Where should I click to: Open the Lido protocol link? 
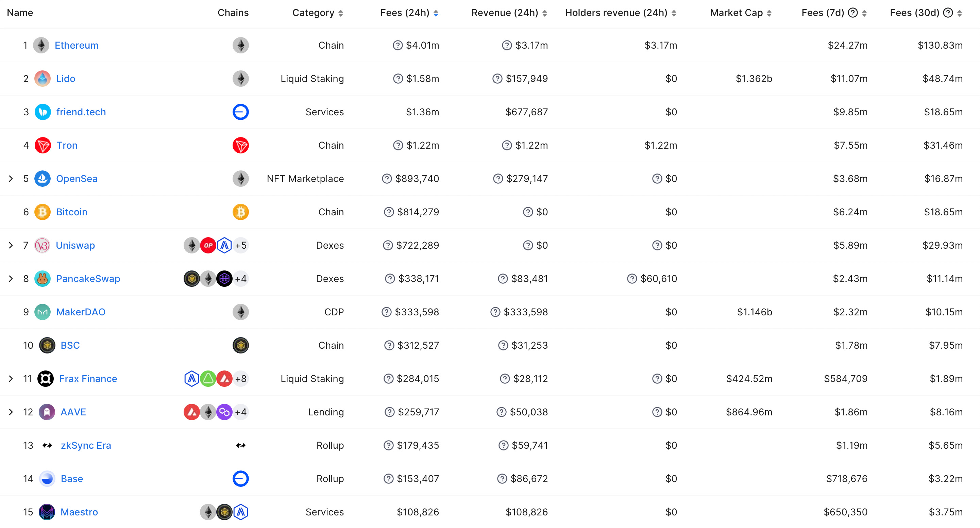(x=66, y=79)
